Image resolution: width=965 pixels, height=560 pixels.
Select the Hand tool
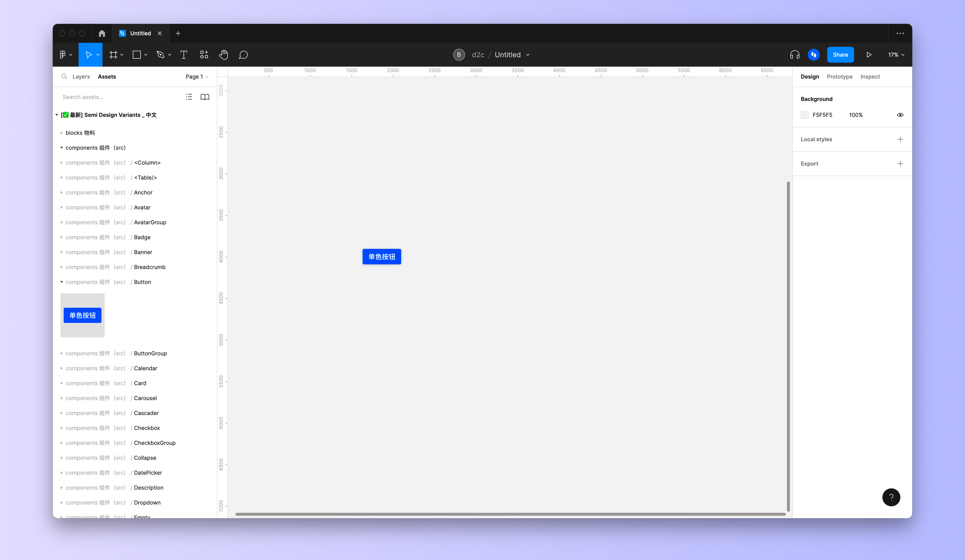click(x=224, y=55)
